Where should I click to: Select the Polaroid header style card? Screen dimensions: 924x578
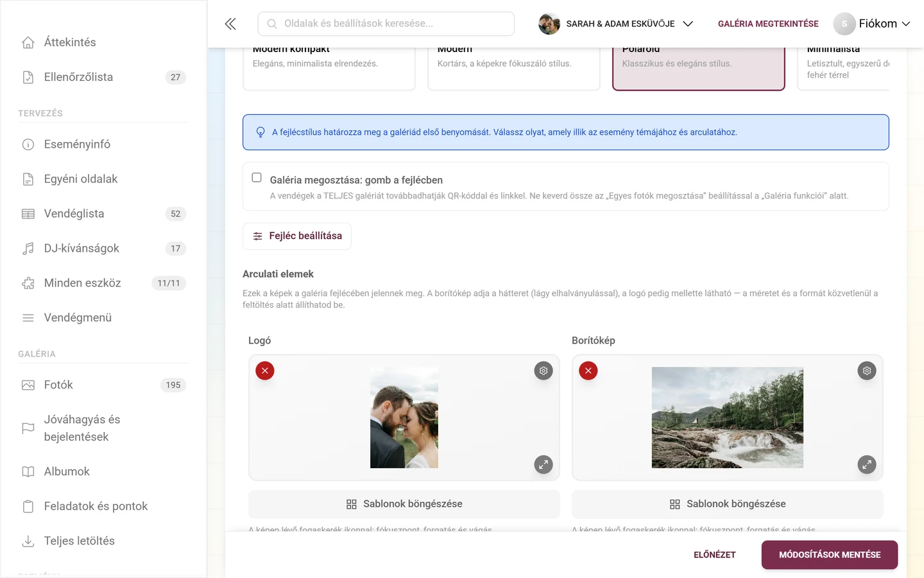[699, 68]
